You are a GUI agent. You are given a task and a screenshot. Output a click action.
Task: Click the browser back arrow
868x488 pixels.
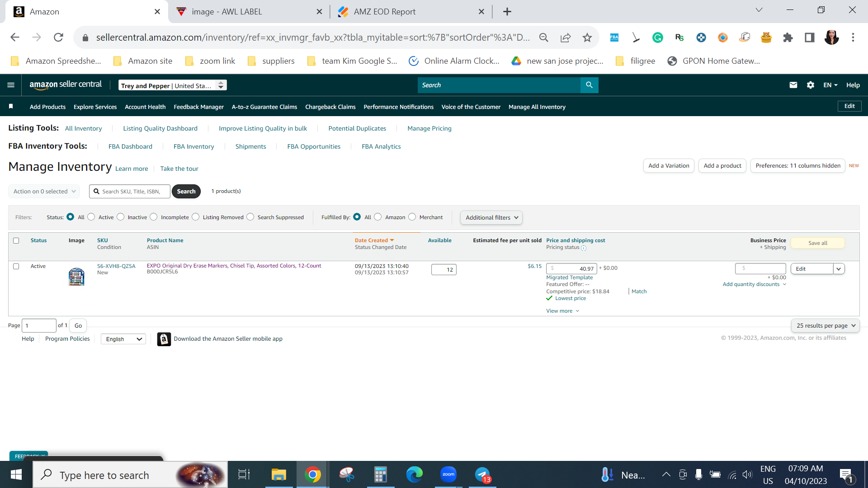click(x=15, y=38)
